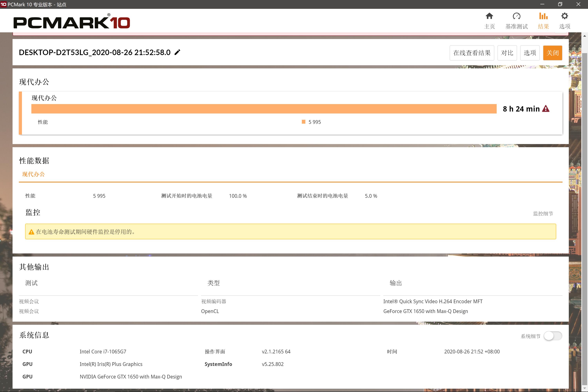Screen dimensions: 588x392
Task: Open Options (选项) gear icon
Action: tap(564, 16)
